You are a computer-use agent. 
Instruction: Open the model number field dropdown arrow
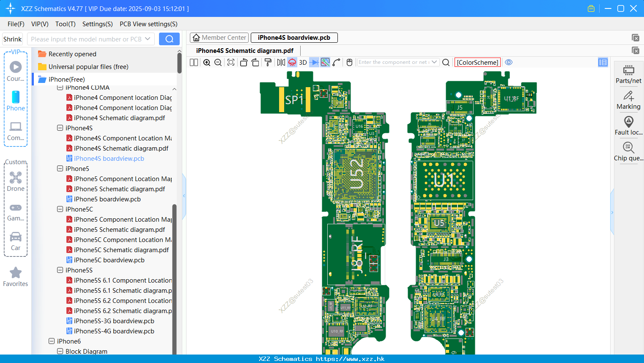148,39
